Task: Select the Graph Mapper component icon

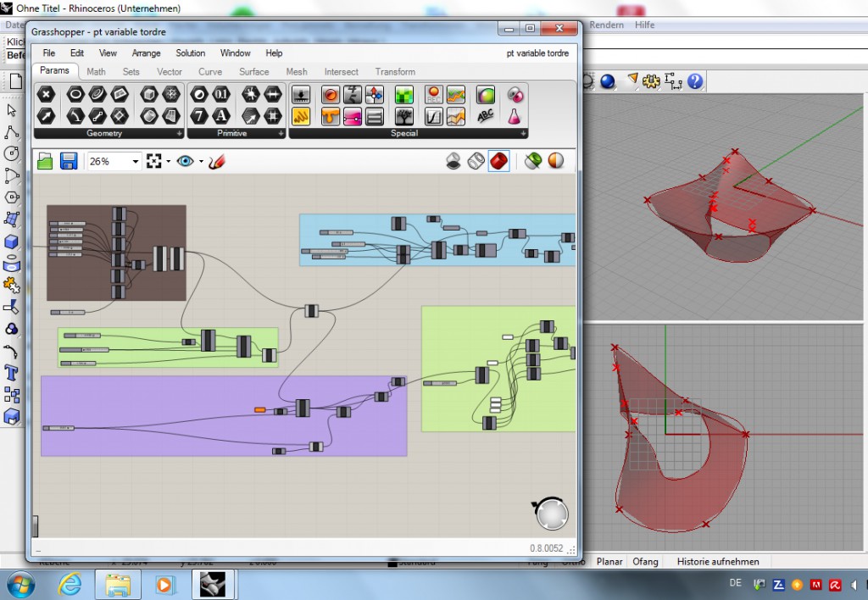Action: (433, 116)
